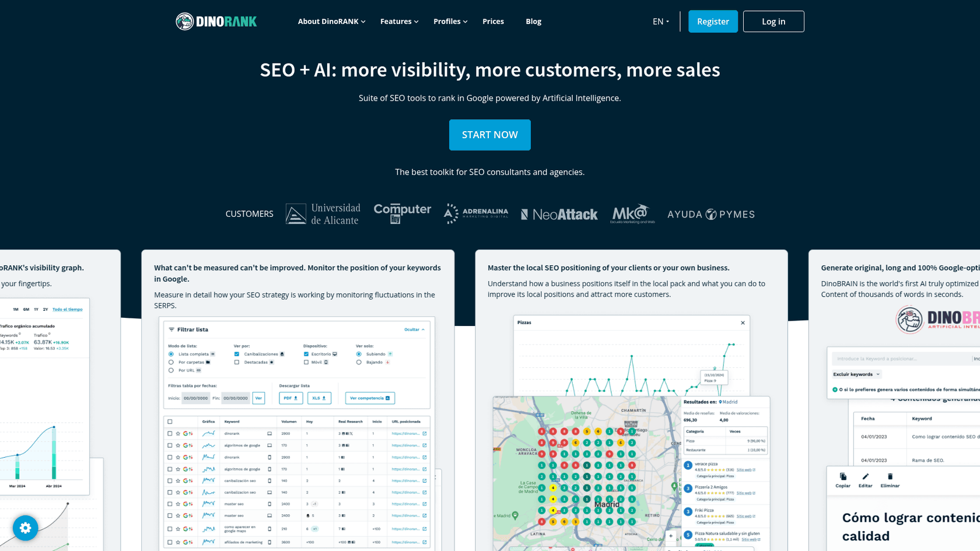
Task: Go to the Blog section
Action: click(x=533, y=21)
